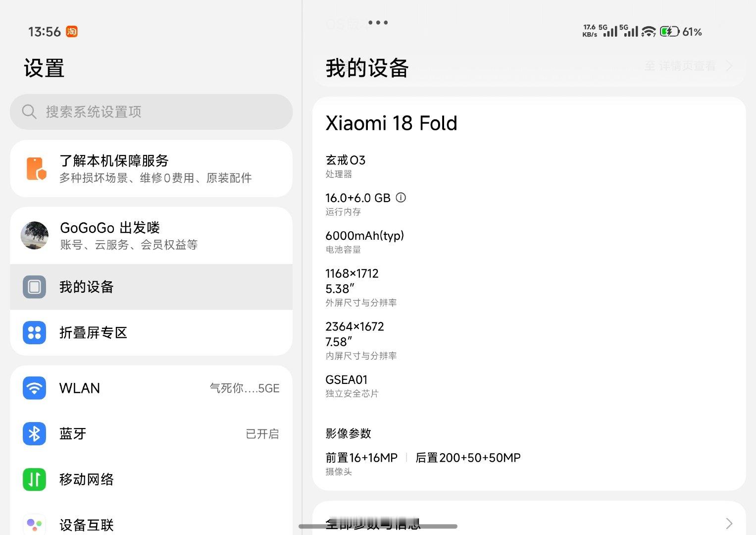Open the 设备互联 icon
Image resolution: width=756 pixels, height=535 pixels.
[x=34, y=524]
